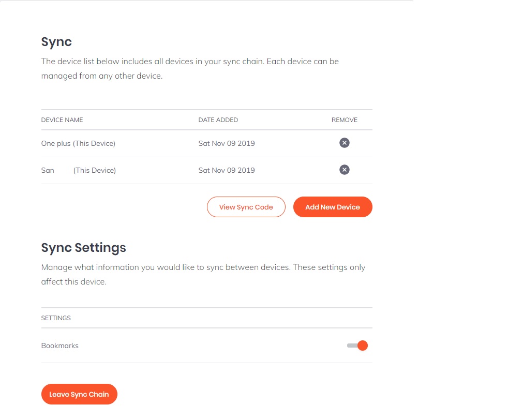Image resolution: width=523 pixels, height=420 pixels.
Task: Click the date added for One plus
Action: tap(227, 143)
